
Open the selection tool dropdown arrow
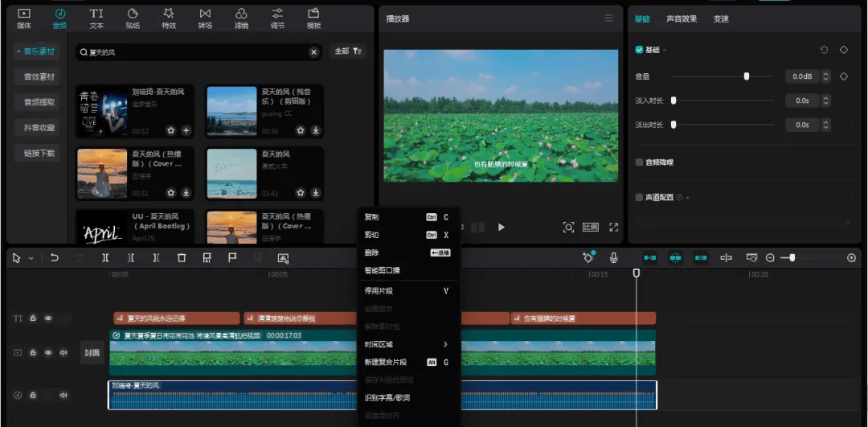click(x=31, y=258)
